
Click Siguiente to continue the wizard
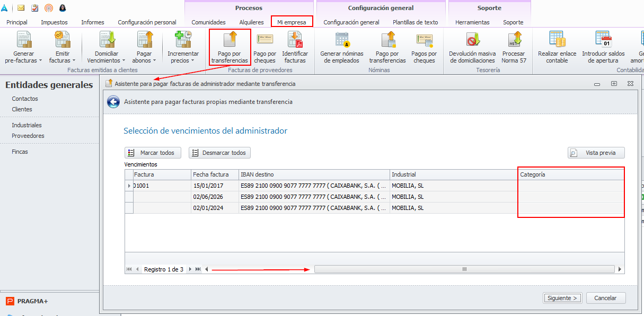(562, 298)
